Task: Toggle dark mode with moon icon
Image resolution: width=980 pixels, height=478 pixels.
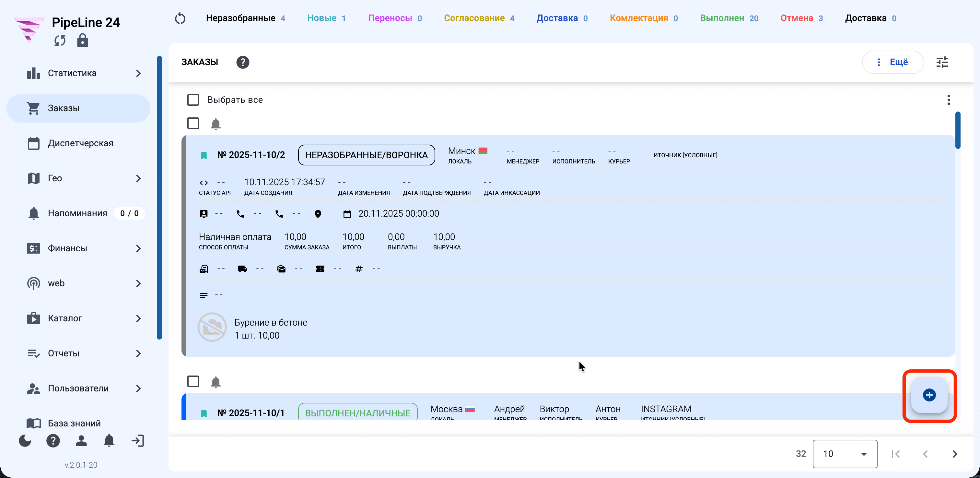Action: (x=25, y=441)
